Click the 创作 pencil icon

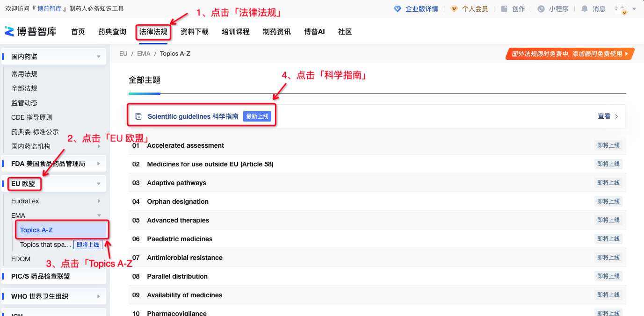[x=504, y=9]
